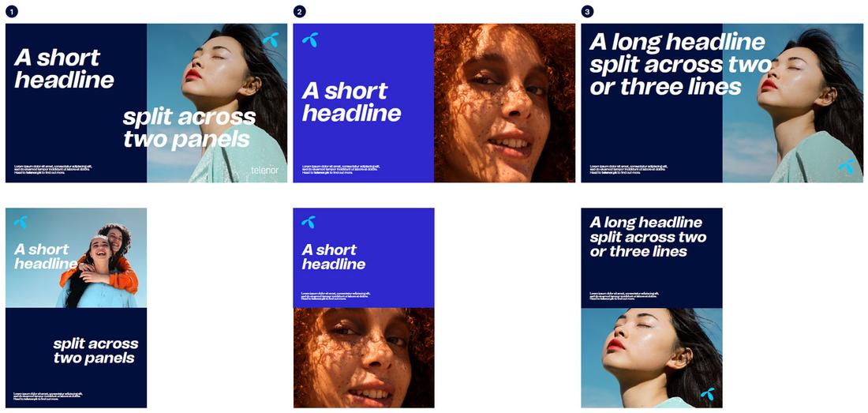
Task: Select 'A short headline' on navy landscape panel
Action: pos(64,69)
